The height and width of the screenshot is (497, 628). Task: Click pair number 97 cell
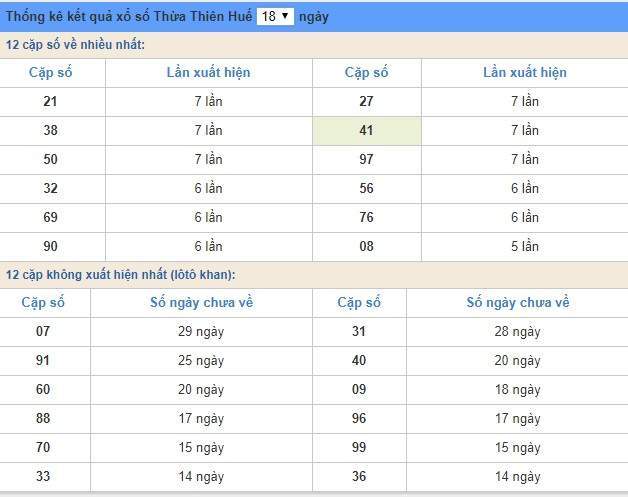(366, 159)
